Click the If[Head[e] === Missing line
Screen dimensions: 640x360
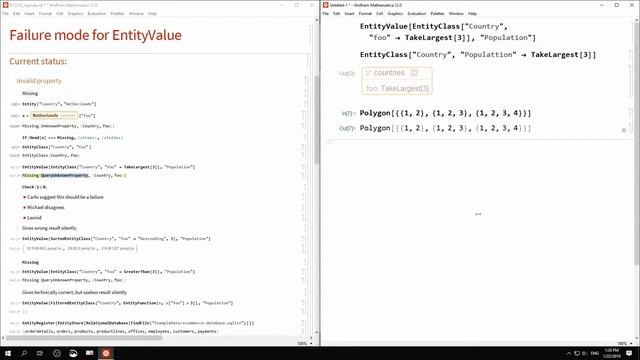coord(72,138)
